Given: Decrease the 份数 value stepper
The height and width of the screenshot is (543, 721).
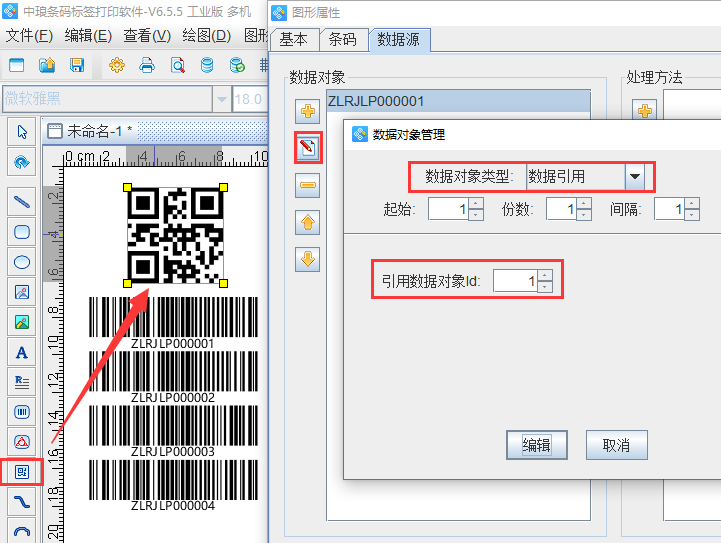Looking at the screenshot, I should pos(584,215).
